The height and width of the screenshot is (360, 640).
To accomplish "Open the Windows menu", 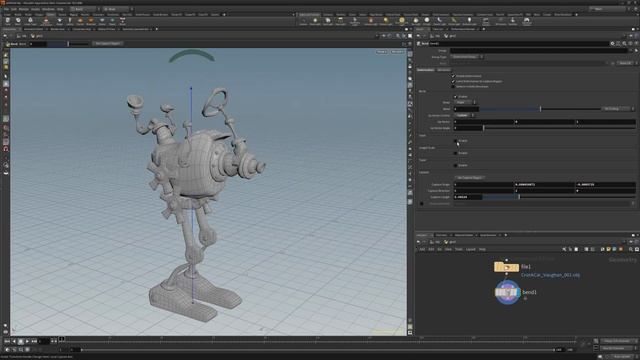I will [48, 9].
